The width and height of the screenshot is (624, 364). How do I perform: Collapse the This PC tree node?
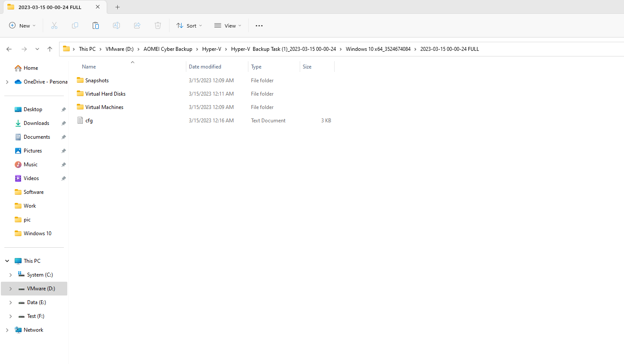7,261
